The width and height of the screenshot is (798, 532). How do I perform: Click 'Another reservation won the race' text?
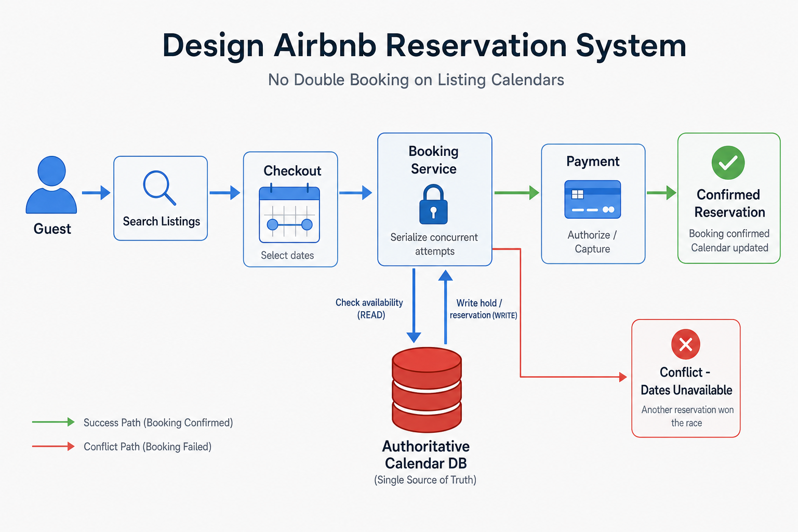pos(687,416)
